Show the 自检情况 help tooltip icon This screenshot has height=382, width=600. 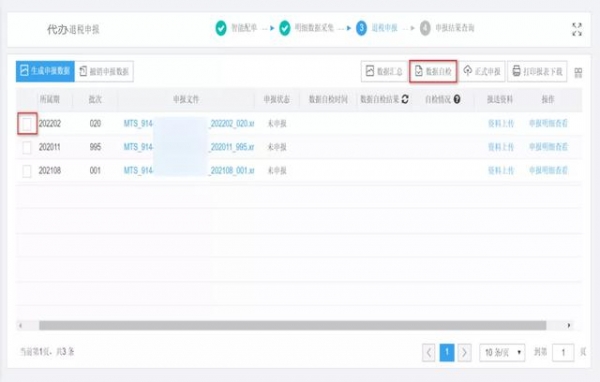(457, 100)
